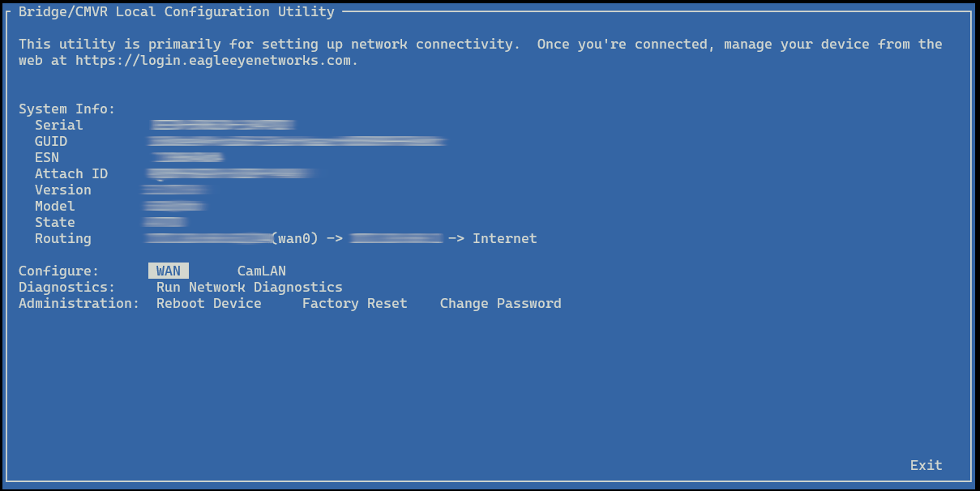Screen dimensions: 980x491
Task: Open the CamLAN configuration option
Action: 261,271
